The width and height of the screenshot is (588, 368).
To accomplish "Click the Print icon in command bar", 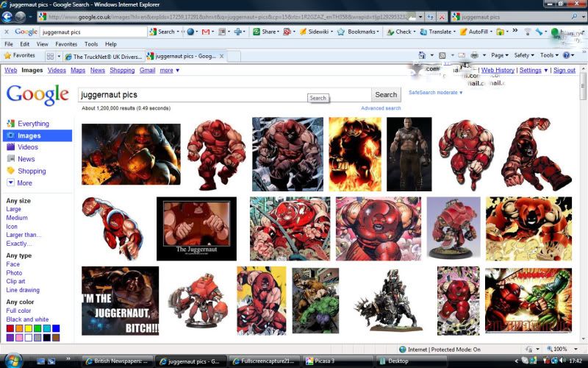I will pos(474,55).
